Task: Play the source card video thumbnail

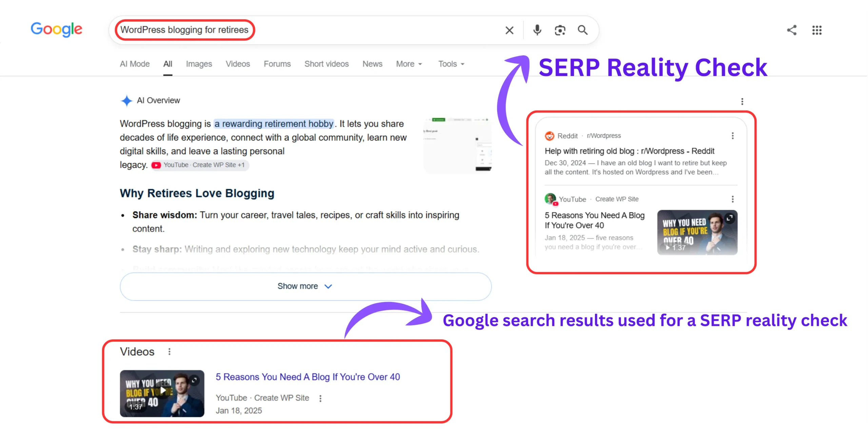Action: coord(697,233)
